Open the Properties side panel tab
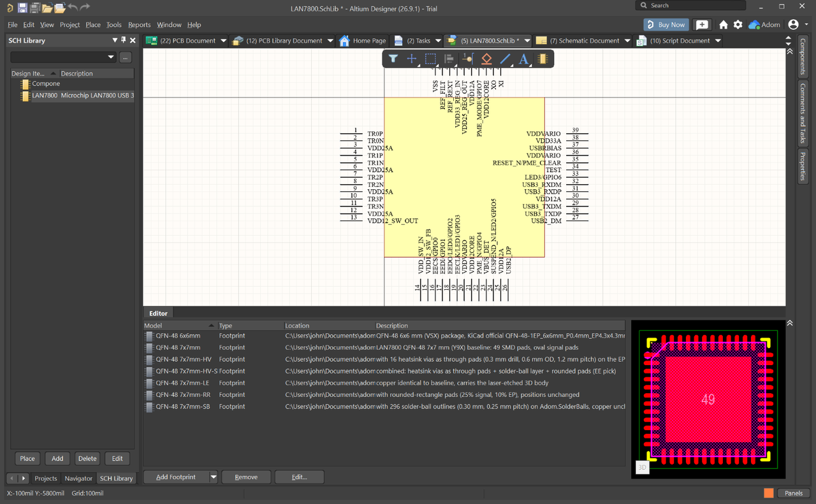Viewport: 816px width, 504px height. 803,167
